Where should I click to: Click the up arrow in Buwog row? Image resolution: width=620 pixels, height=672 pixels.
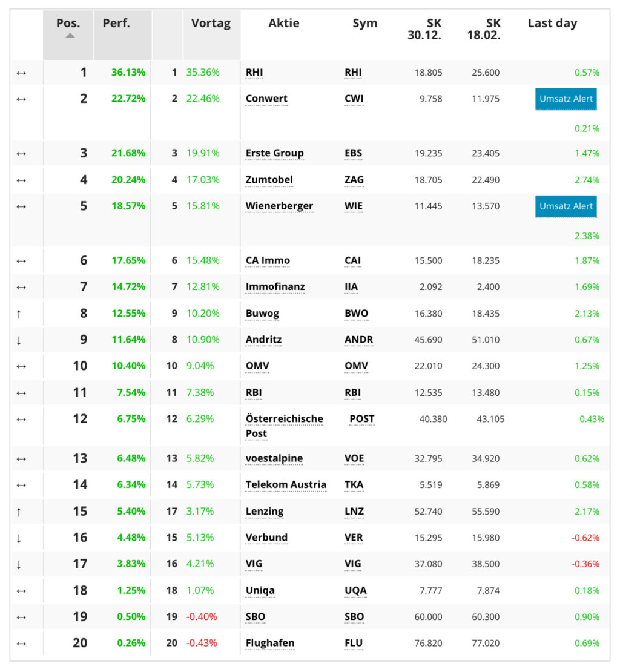19,314
